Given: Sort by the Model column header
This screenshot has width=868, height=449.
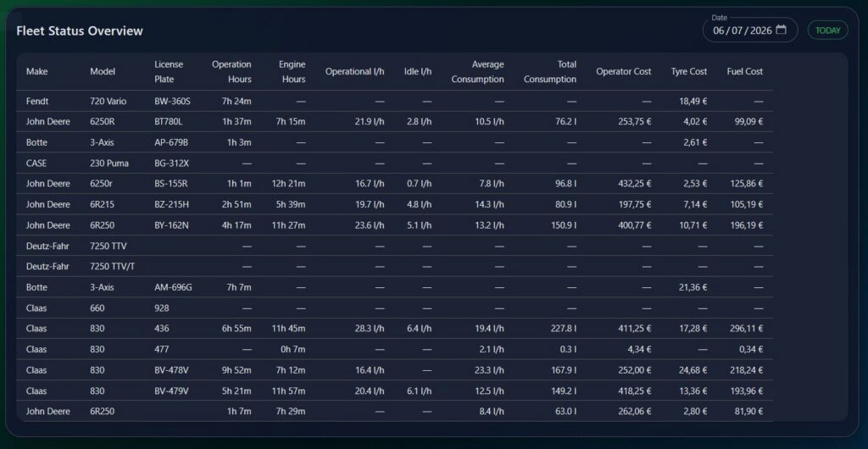Looking at the screenshot, I should [103, 71].
